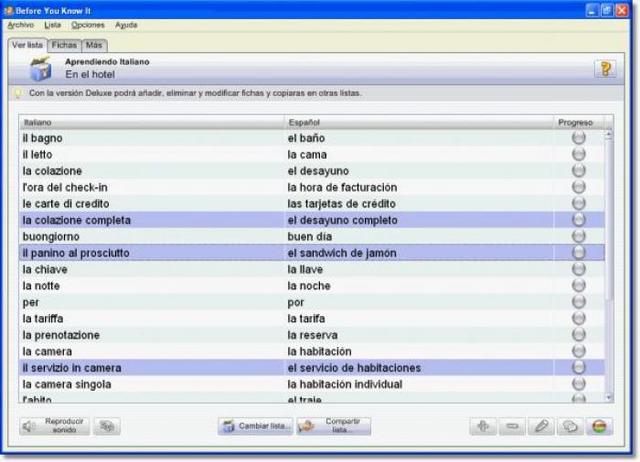Select the entry l'ora del check-in

[x=65, y=187]
